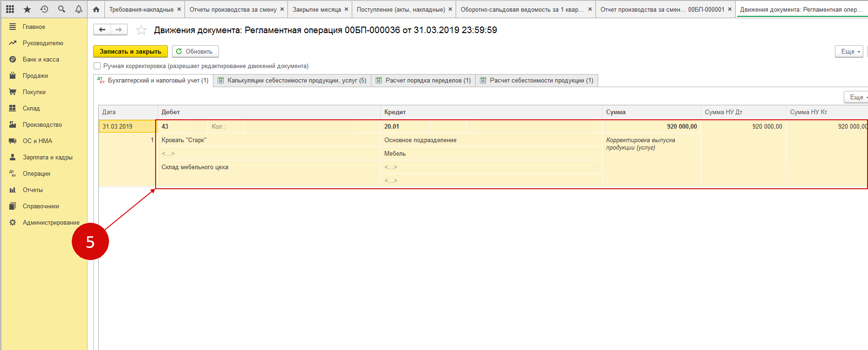The image size is (868, 350).
Task: Open Справочники section in sidebar
Action: click(41, 206)
